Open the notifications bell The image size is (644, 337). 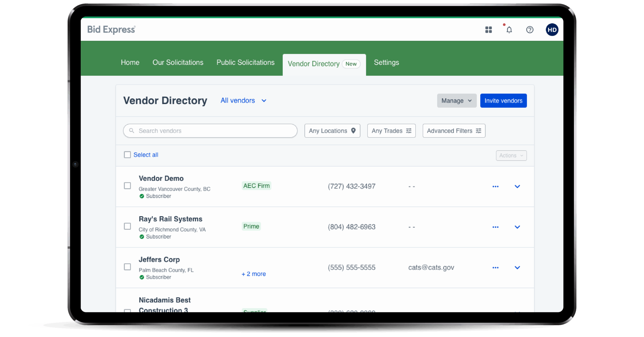tap(509, 30)
